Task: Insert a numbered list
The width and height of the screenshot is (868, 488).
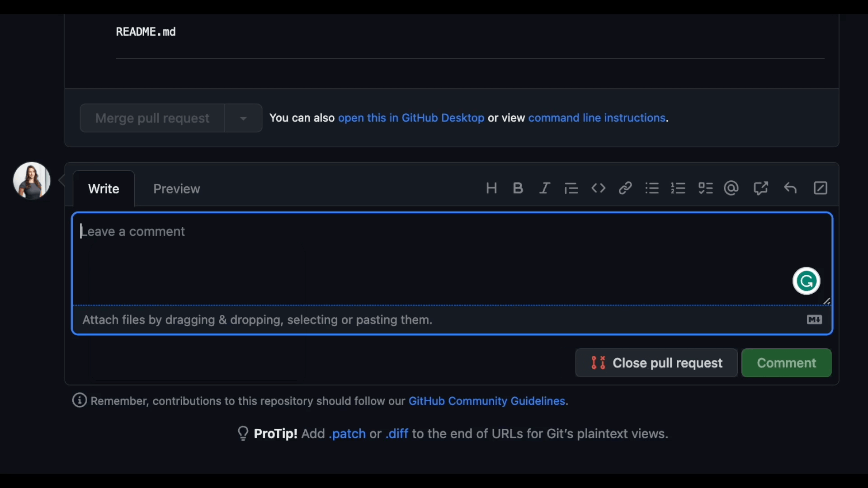Action: point(678,188)
